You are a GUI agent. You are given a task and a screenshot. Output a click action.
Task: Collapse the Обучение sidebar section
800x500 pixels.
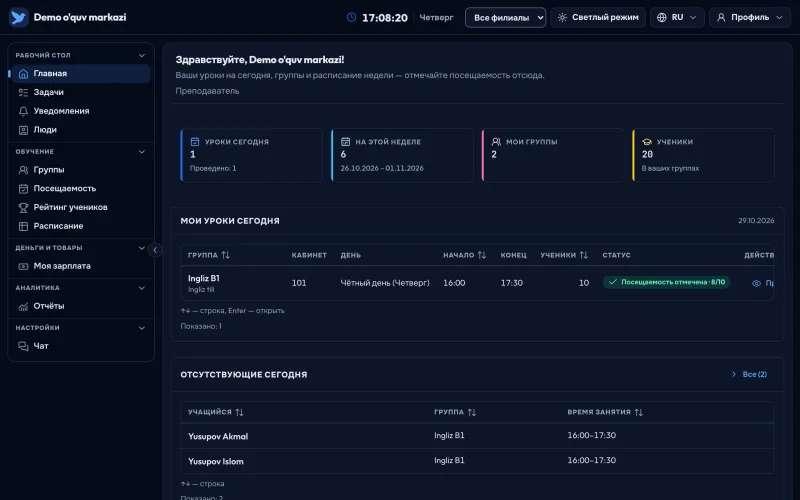tap(142, 152)
